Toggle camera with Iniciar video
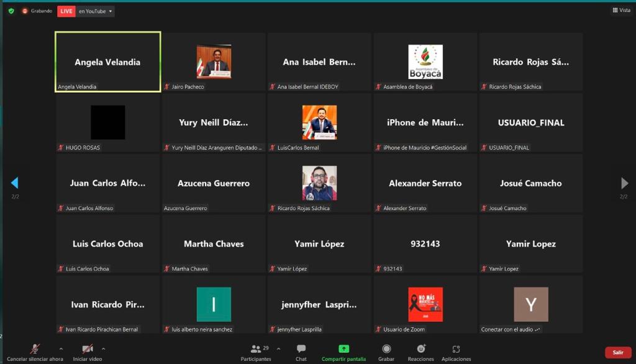Screen dimensions: 636x364 (88, 349)
